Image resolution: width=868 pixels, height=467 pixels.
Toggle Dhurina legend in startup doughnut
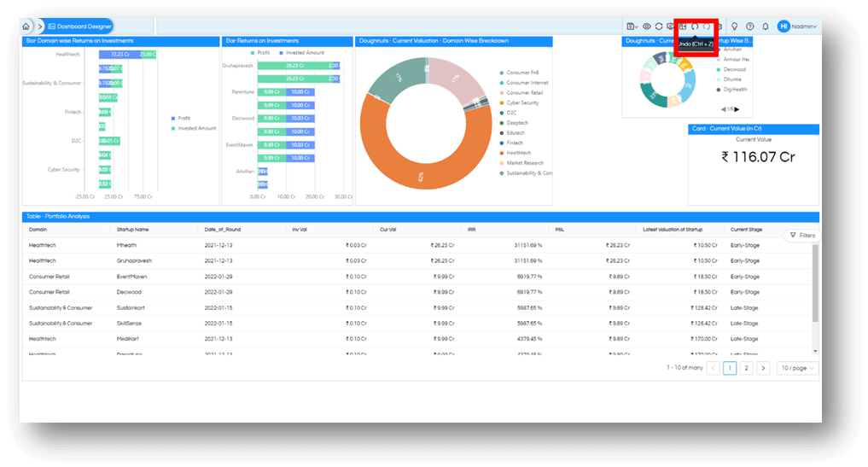point(729,79)
